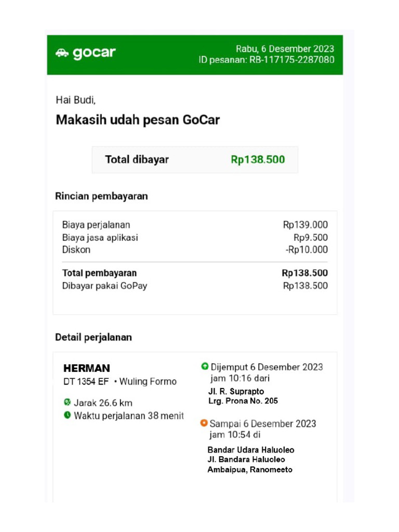Click the orange drop-off destination icon

[204, 423]
